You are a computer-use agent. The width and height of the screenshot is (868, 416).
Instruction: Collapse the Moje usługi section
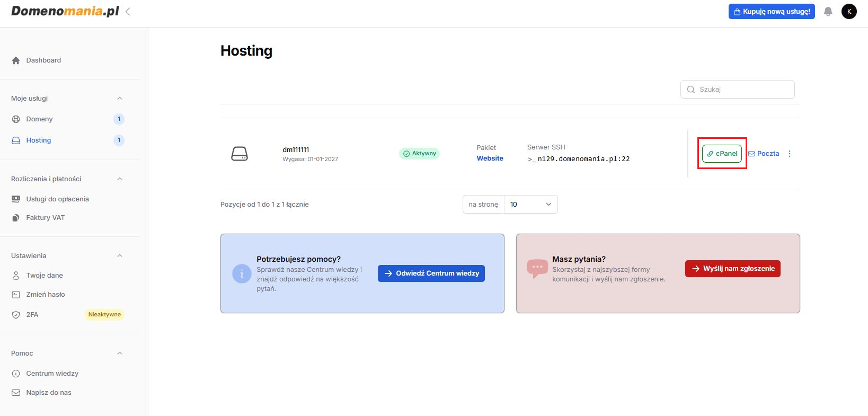(120, 99)
